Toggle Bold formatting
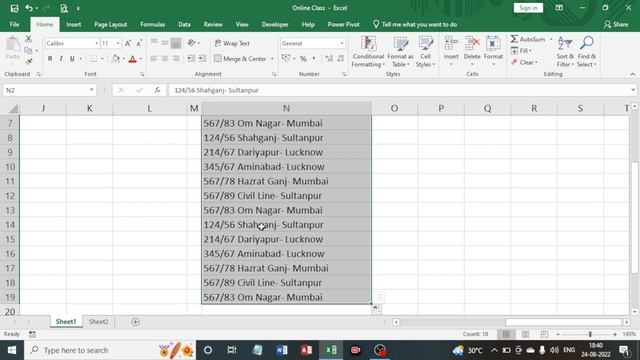 click(x=50, y=59)
